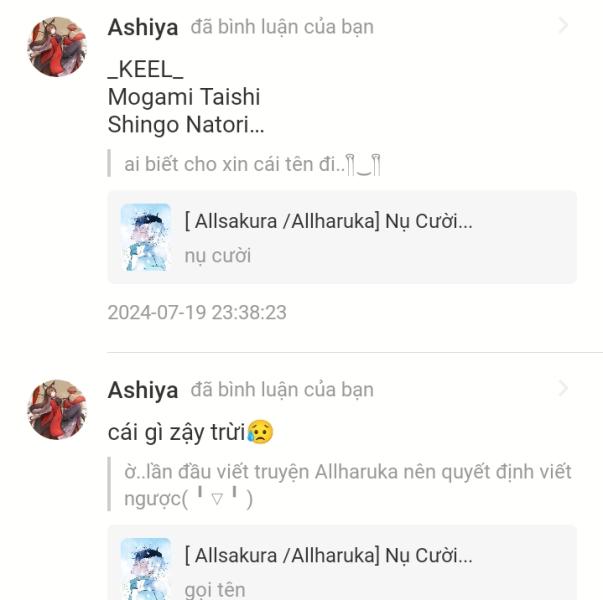Open chapter 'nụ cười' in first card
The width and height of the screenshot is (603, 600).
click(218, 256)
